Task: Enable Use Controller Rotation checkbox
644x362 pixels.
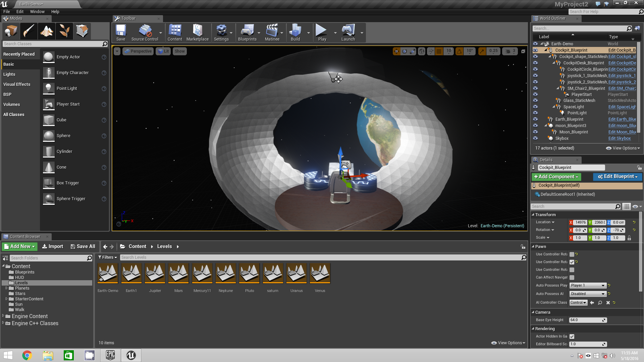Action: point(572,254)
